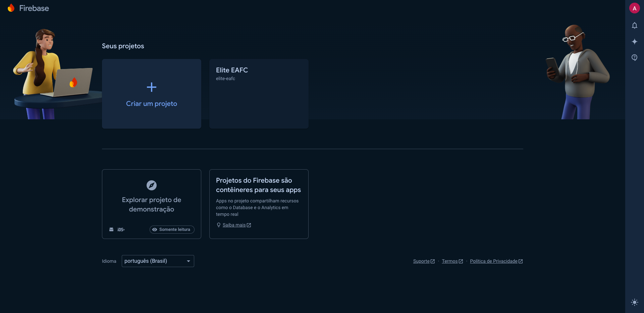Click the compass icon in demo card
The image size is (644, 313).
coord(152,185)
